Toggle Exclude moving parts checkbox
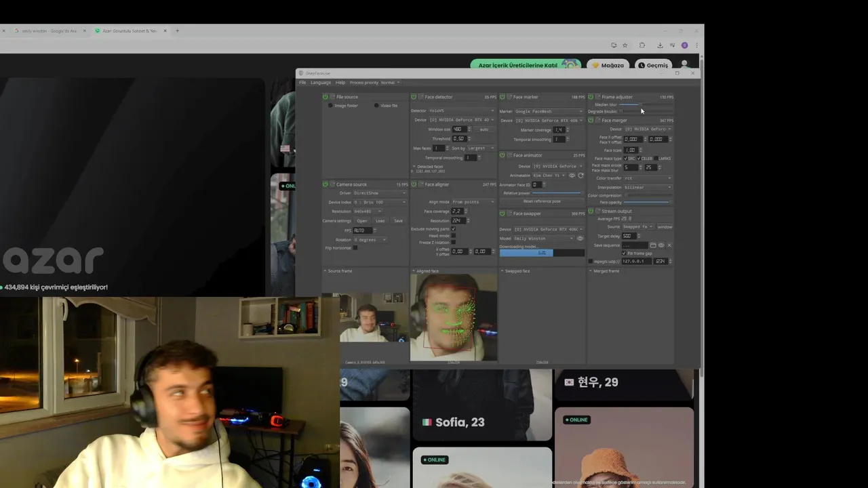 point(453,229)
